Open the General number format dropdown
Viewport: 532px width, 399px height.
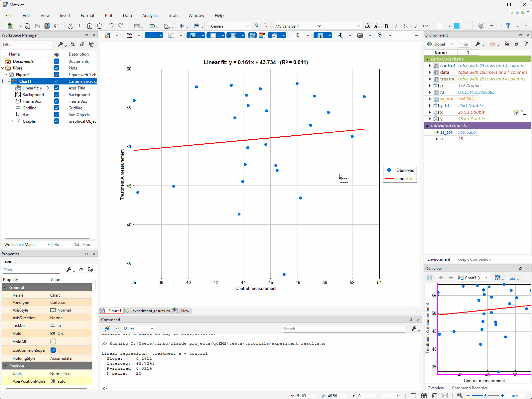(x=229, y=26)
